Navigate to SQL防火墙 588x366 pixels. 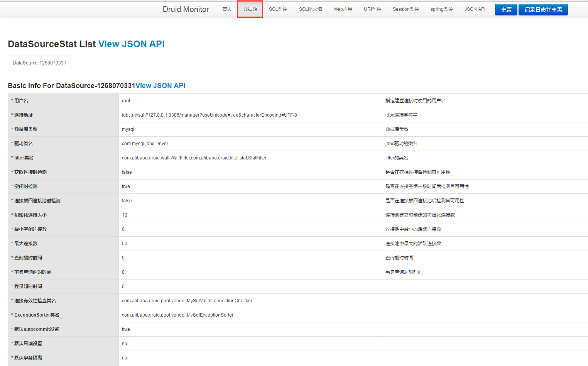[x=311, y=9]
